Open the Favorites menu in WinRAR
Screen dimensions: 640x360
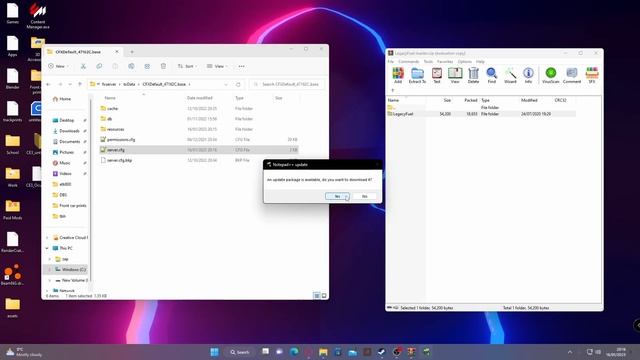point(445,62)
